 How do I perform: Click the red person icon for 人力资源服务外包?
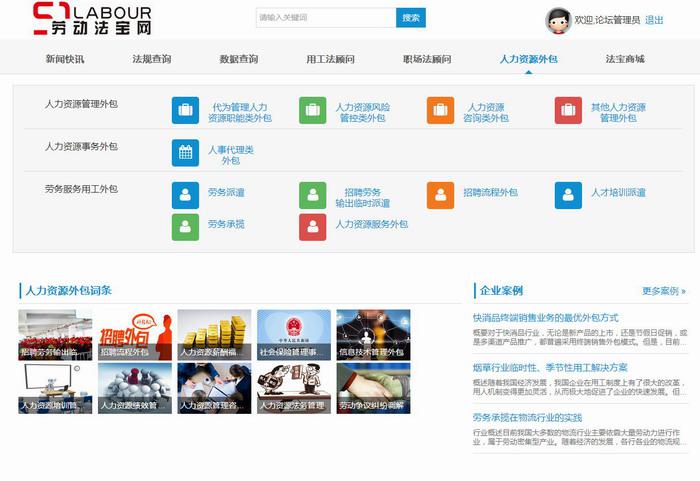coord(312,227)
